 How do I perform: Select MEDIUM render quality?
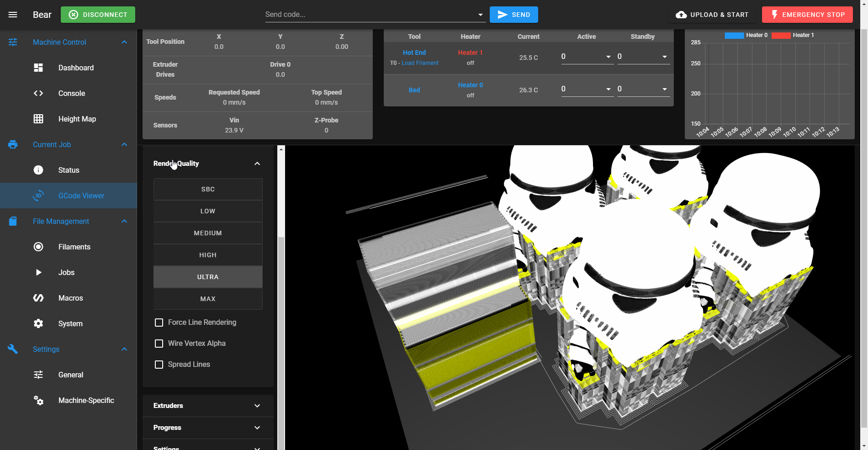208,233
